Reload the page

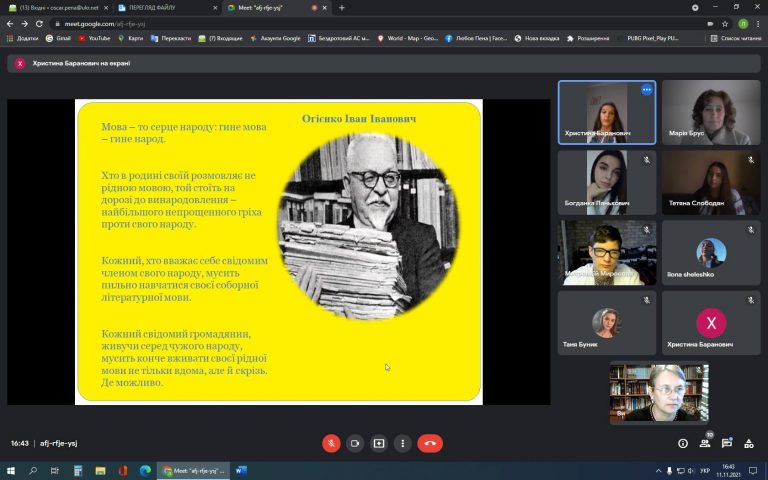point(39,24)
